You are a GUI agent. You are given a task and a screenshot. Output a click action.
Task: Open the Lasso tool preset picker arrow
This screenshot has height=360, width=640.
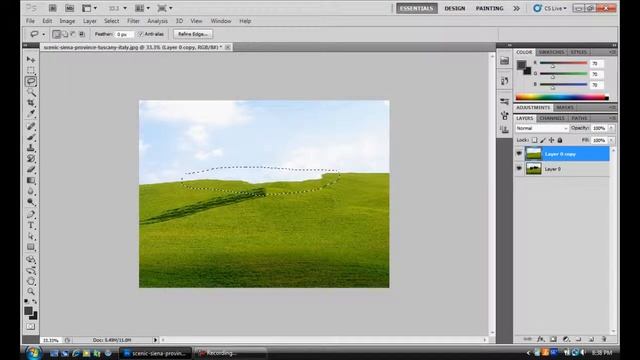click(x=43, y=34)
